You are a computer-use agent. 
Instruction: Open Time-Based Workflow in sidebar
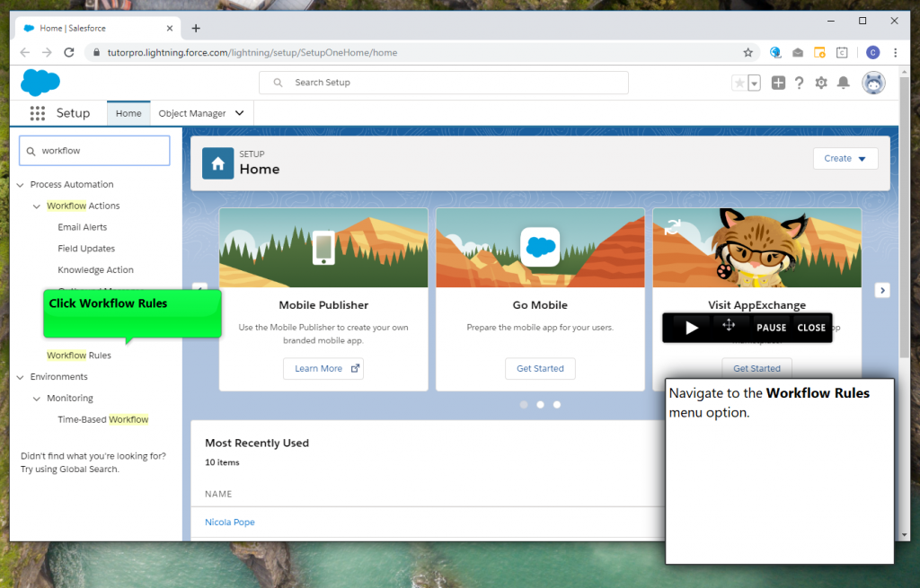[x=102, y=419]
